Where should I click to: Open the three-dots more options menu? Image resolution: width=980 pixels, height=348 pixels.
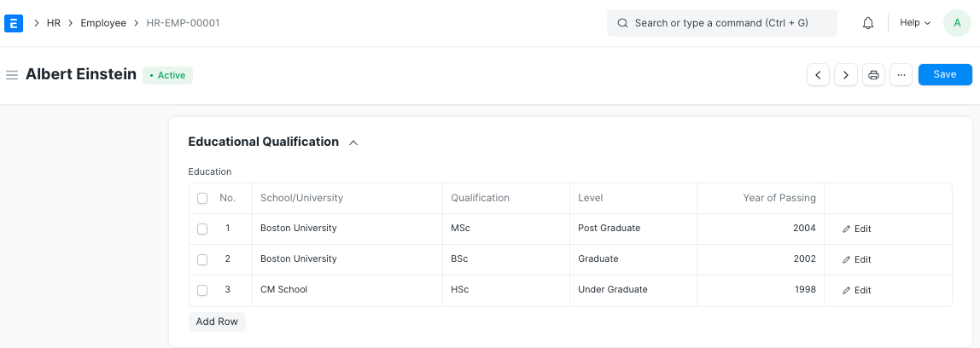pos(901,75)
